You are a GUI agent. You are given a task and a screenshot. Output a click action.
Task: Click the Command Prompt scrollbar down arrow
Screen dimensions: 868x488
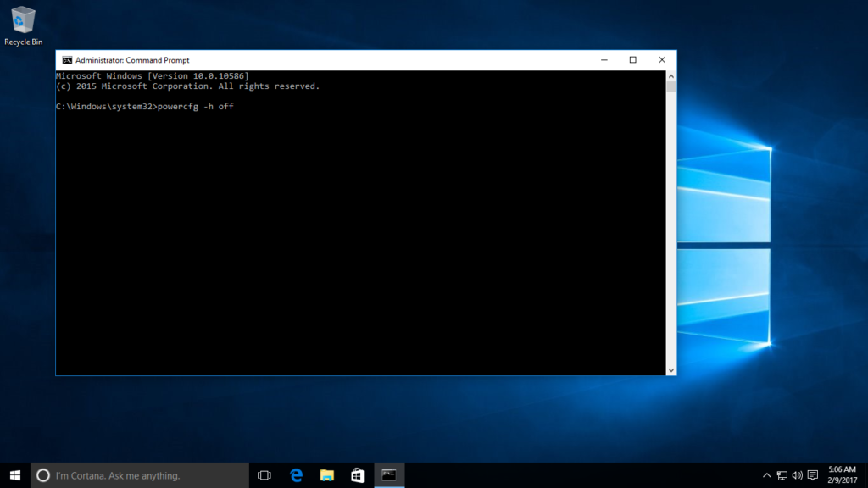pyautogui.click(x=671, y=370)
